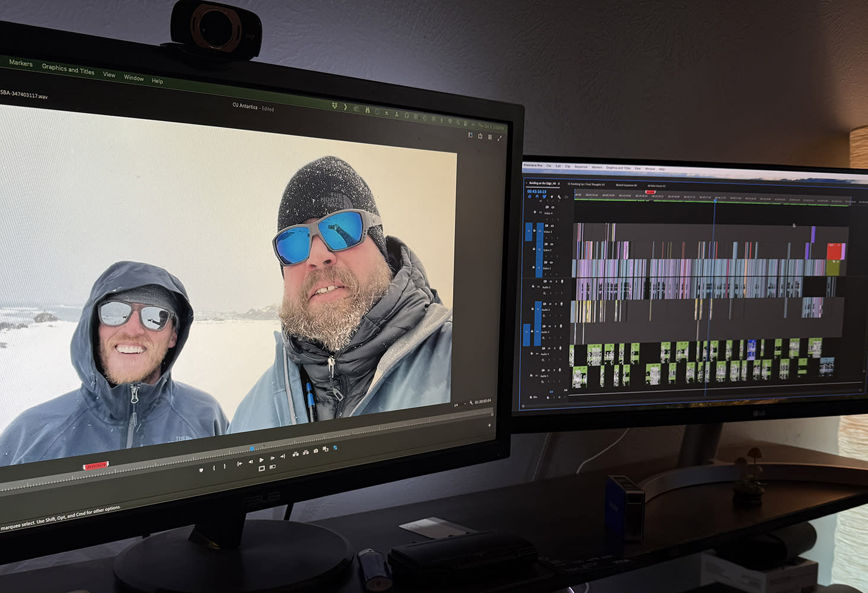Viewport: 868px width, 593px height.
Task: Click the Mark Out bracket button
Action: pyautogui.click(x=225, y=466)
